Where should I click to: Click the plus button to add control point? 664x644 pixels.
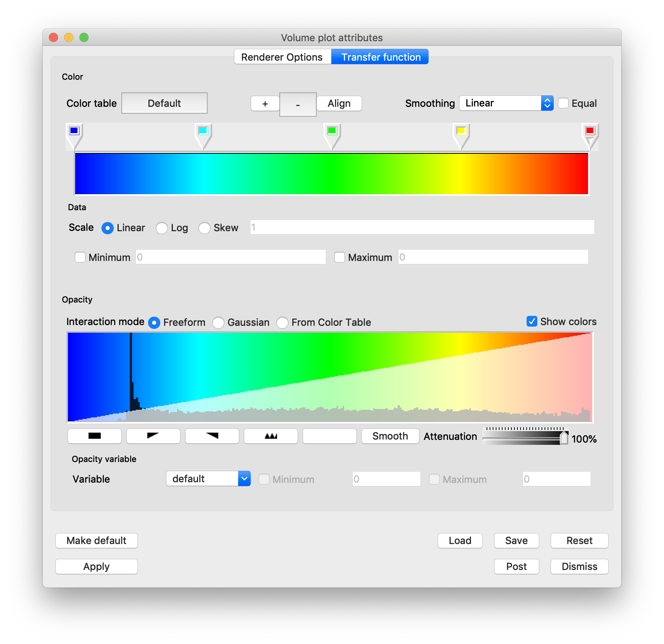coord(265,103)
